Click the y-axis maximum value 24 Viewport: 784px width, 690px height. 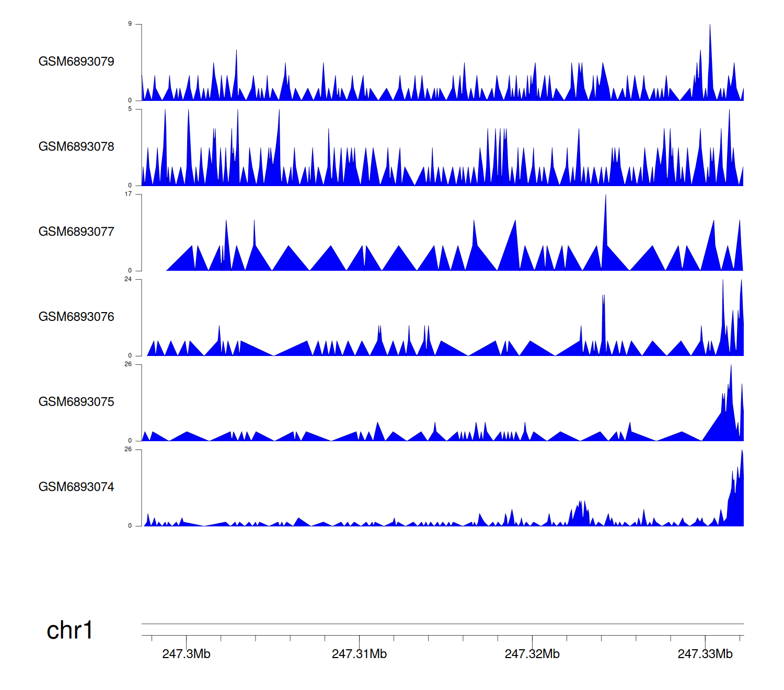[x=128, y=279]
